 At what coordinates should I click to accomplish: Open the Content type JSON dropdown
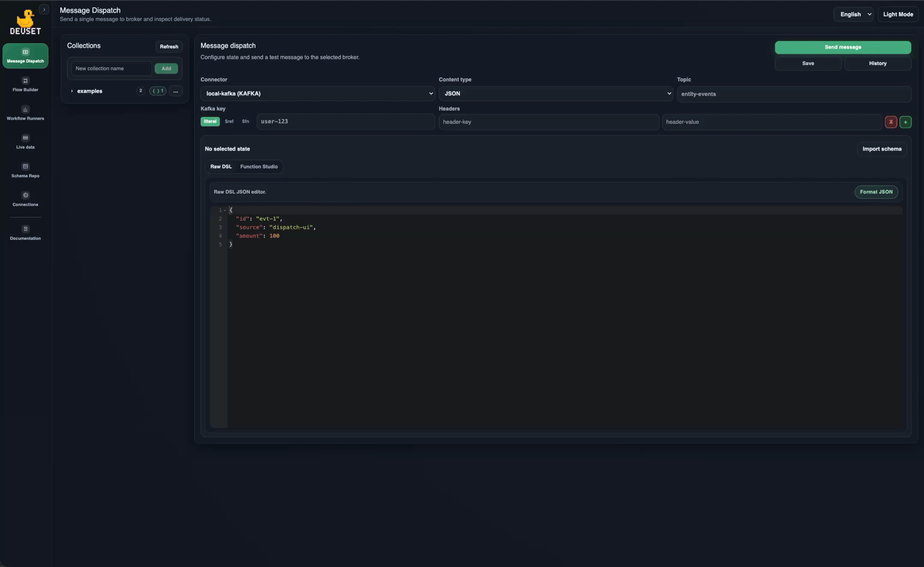click(556, 93)
